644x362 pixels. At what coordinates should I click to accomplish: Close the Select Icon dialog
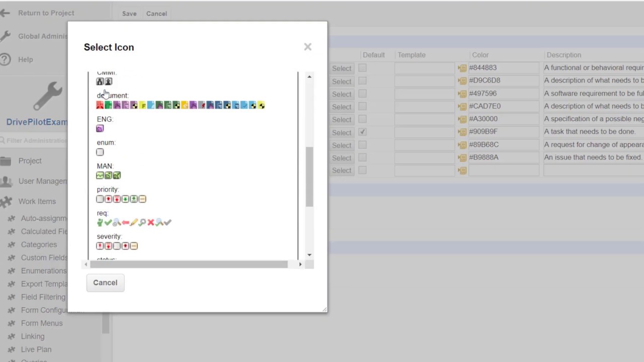(307, 47)
